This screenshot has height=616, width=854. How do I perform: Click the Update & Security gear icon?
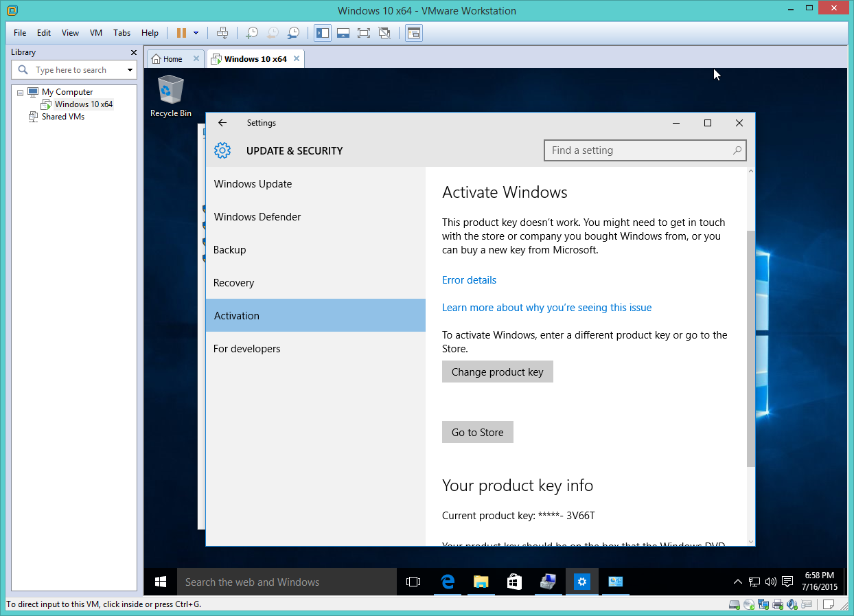222,150
